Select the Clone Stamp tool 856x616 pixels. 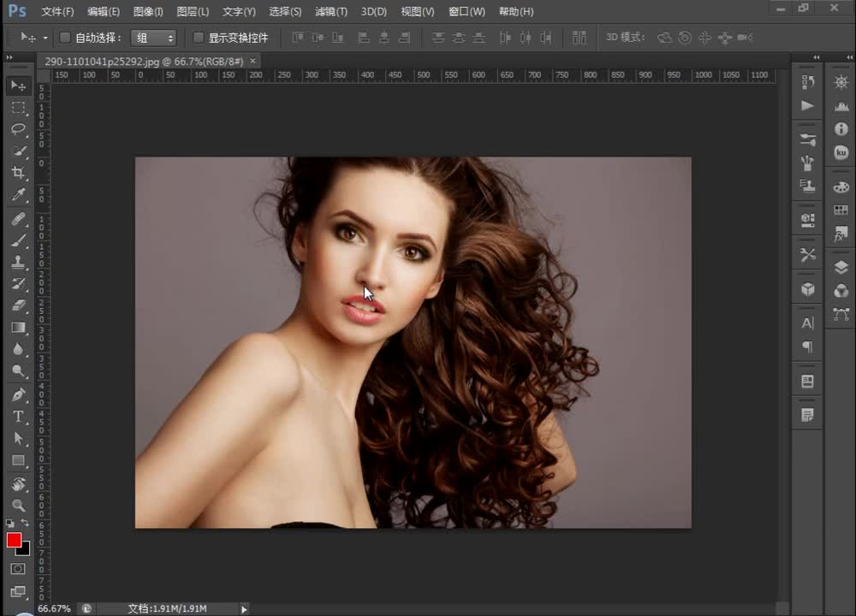point(18,262)
